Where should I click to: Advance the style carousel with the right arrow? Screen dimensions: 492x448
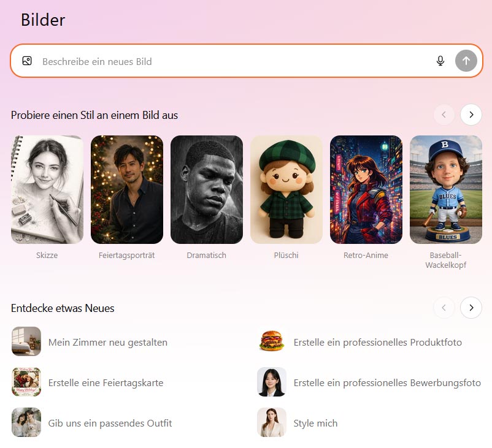(x=471, y=115)
